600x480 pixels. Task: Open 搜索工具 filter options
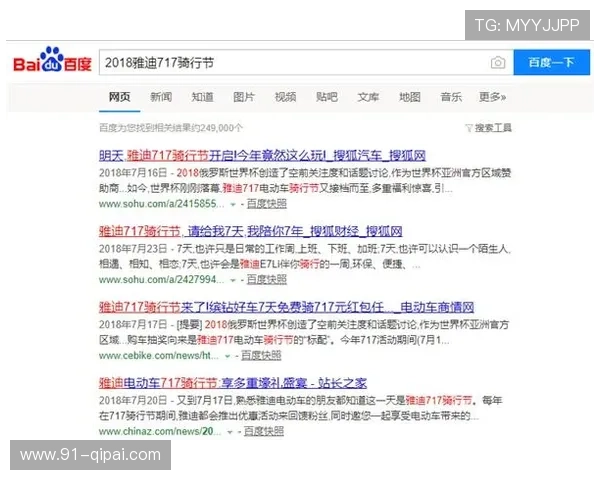coord(493,127)
